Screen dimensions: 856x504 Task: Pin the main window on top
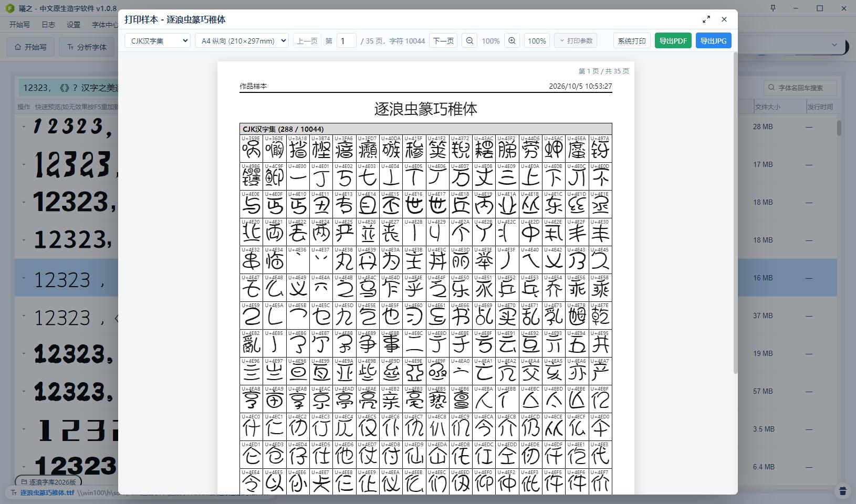click(x=773, y=8)
